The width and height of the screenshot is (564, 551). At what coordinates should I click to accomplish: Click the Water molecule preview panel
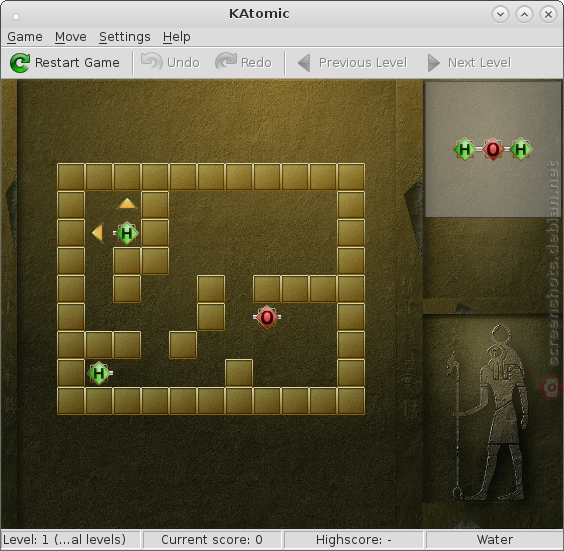[492, 149]
